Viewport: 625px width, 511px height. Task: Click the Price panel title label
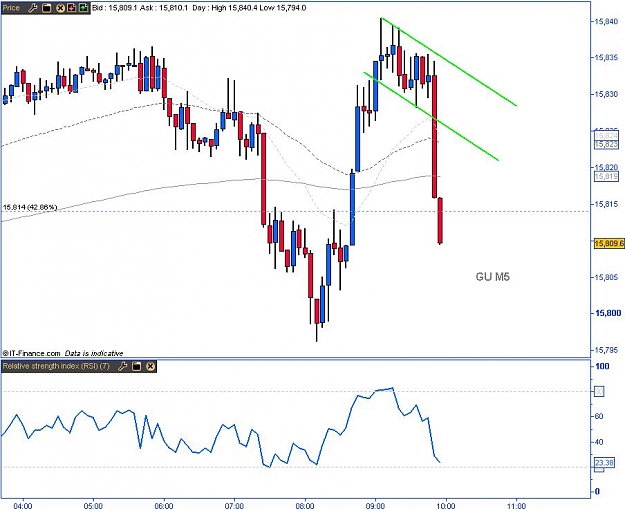click(x=12, y=8)
